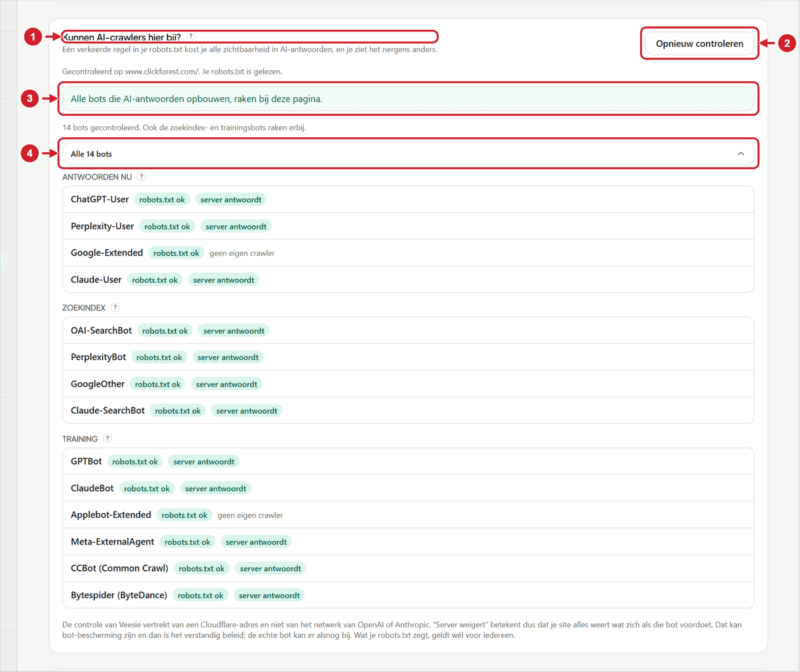Screen dimensions: 800x672
Task: Show the help tooltip icon for ZOEKINDEX
Action: coord(115,307)
